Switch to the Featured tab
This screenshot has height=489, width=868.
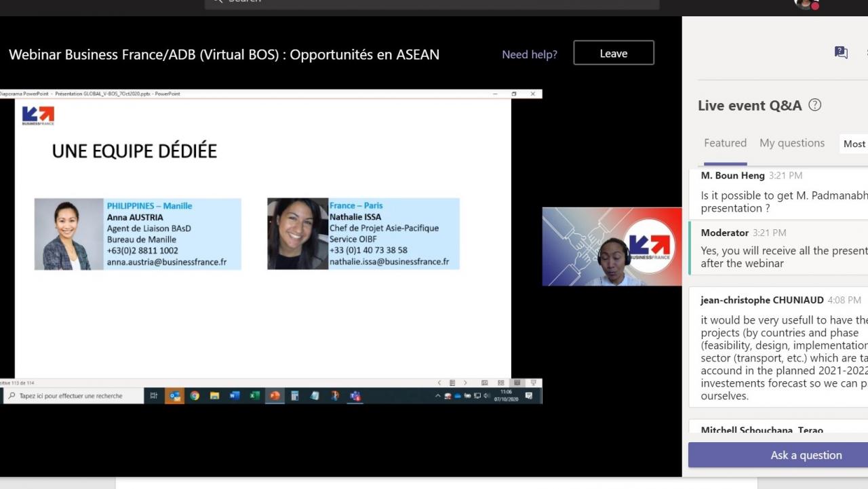pos(725,143)
